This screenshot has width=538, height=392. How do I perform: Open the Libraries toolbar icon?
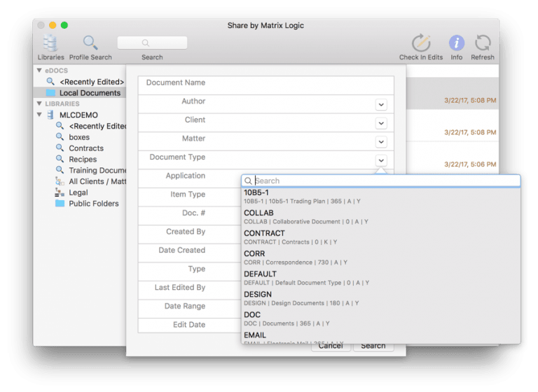click(x=50, y=43)
